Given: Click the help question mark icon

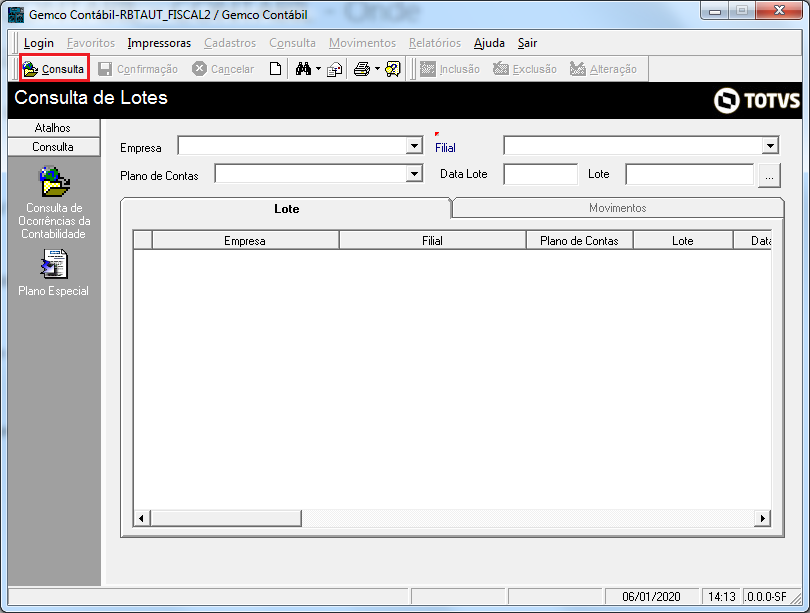Looking at the screenshot, I should pos(393,69).
